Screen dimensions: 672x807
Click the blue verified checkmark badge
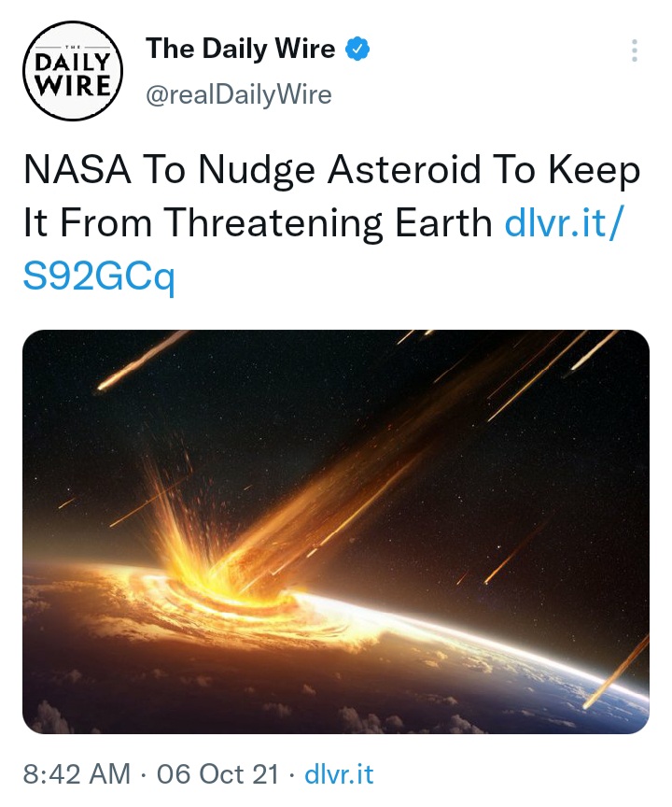pyautogui.click(x=357, y=50)
